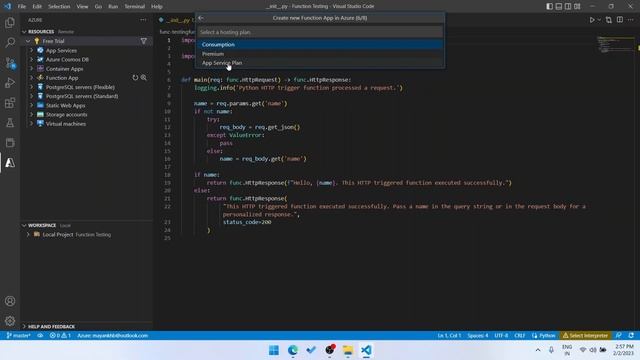
Task: Open the Manage gear icon
Action: (10, 321)
